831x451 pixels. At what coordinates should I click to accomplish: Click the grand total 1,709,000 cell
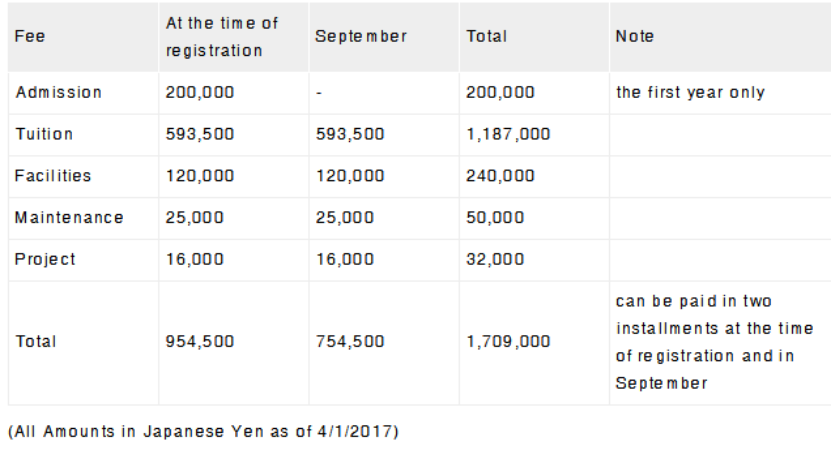click(x=508, y=342)
